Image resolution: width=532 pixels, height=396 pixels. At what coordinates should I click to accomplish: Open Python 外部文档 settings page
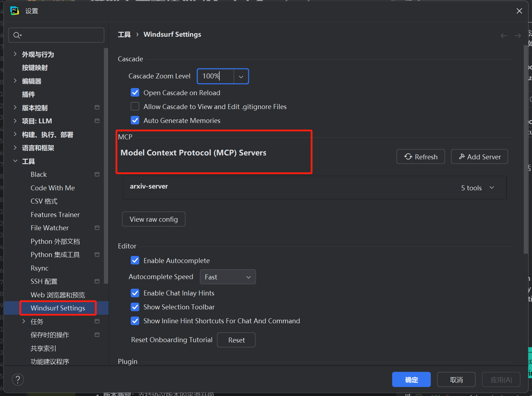click(x=55, y=241)
